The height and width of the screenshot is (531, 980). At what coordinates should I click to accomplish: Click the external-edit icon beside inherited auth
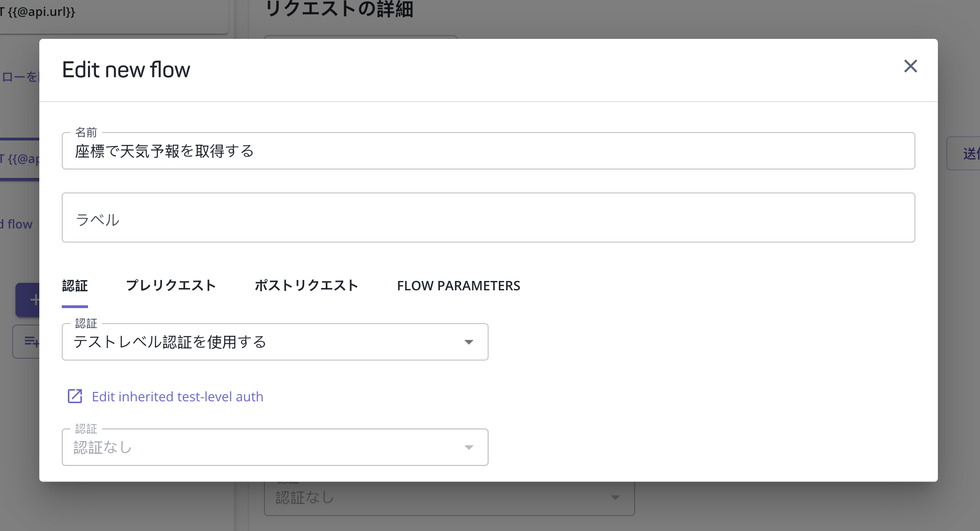pyautogui.click(x=75, y=396)
